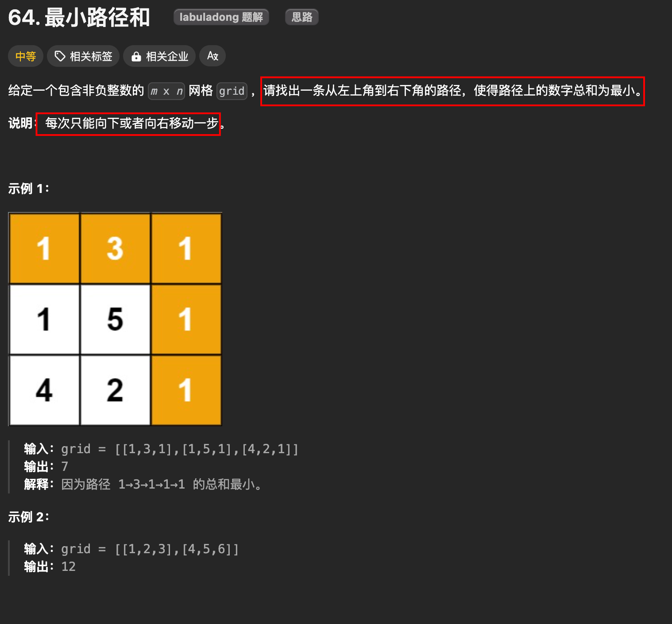The width and height of the screenshot is (672, 624).
Task: Click the grid cell showing 3
Action: click(115, 248)
